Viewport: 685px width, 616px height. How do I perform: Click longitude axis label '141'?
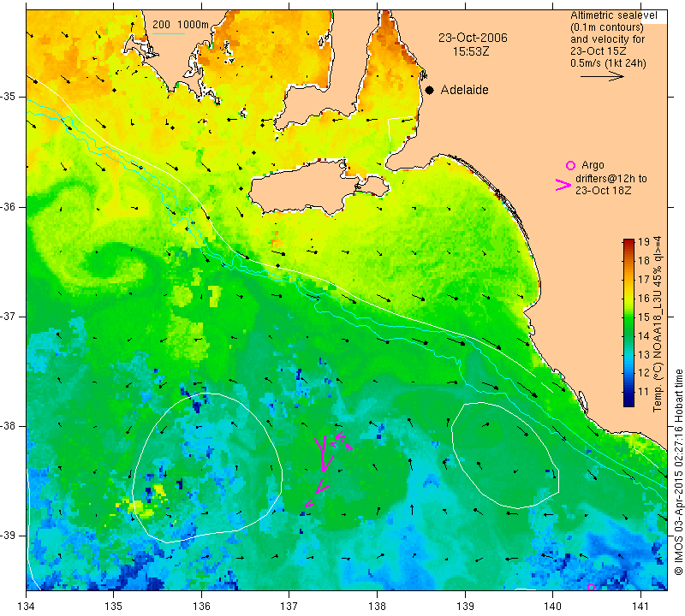[x=640, y=606]
